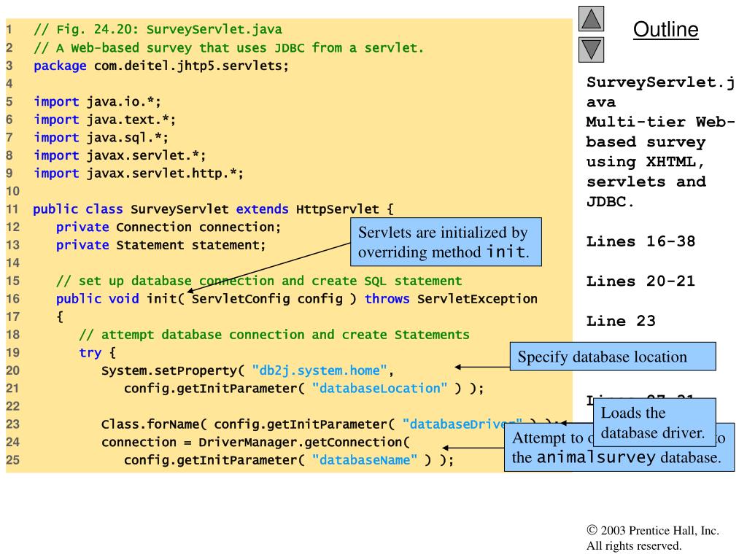Open the underlined Outline heading link
747x560 pixels.
pyautogui.click(x=665, y=30)
